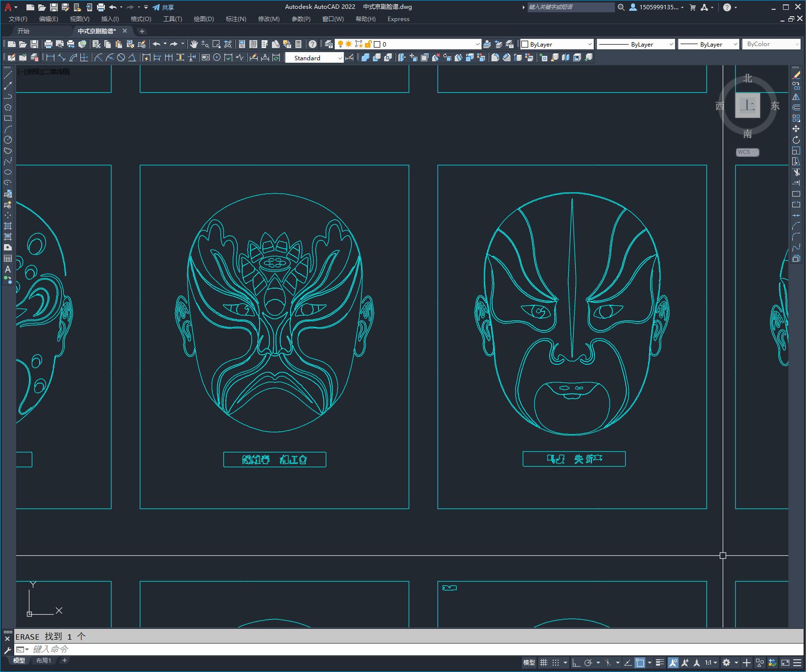Open the Express menu
This screenshot has width=806, height=672.
tap(398, 19)
